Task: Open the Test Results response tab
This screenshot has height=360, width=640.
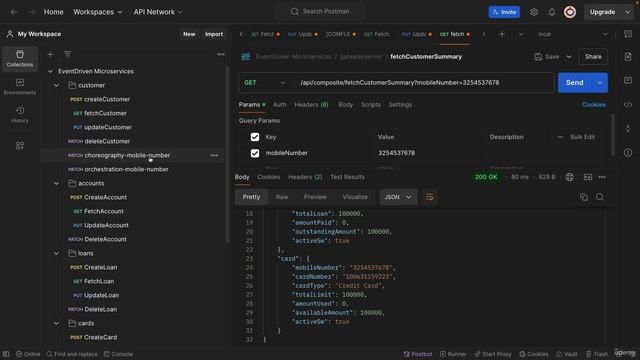Action: (347, 177)
